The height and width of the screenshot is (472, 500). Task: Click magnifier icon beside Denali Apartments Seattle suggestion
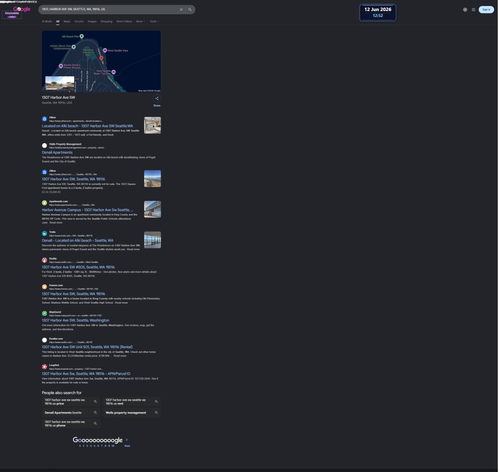(95, 413)
